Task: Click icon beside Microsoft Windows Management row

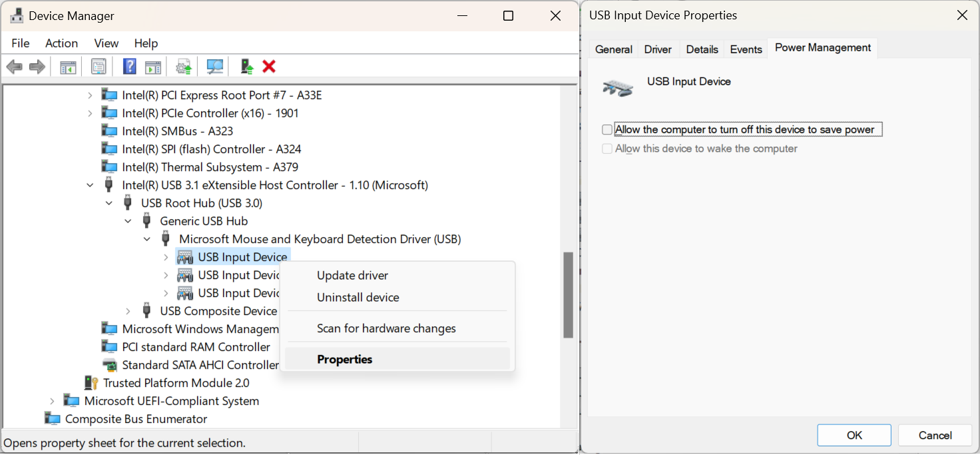Action: coord(109,329)
